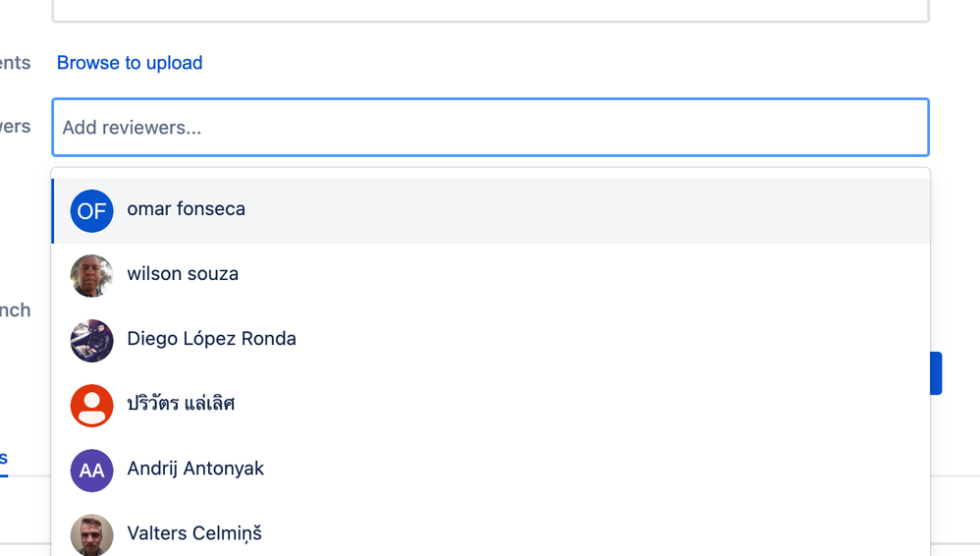Focus the Add reviewers input field
Viewport: 980px width, 556px height.
coord(491,127)
